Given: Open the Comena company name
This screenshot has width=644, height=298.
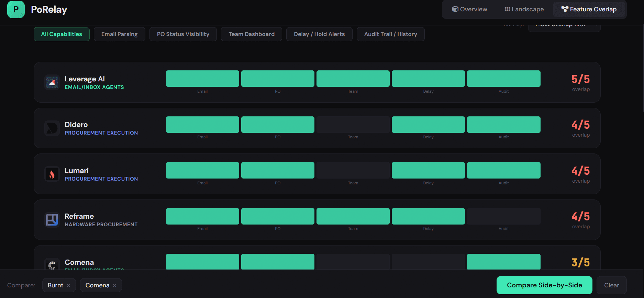Looking at the screenshot, I should tap(79, 262).
